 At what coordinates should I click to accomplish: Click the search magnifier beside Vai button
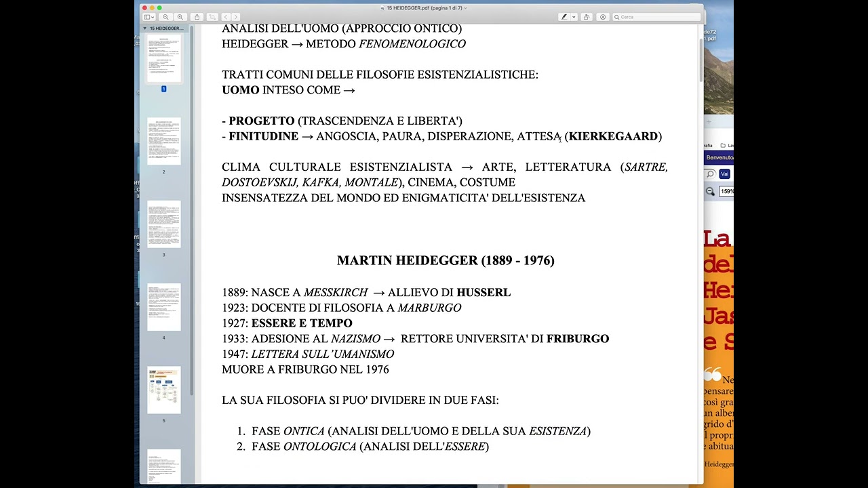[x=710, y=174]
